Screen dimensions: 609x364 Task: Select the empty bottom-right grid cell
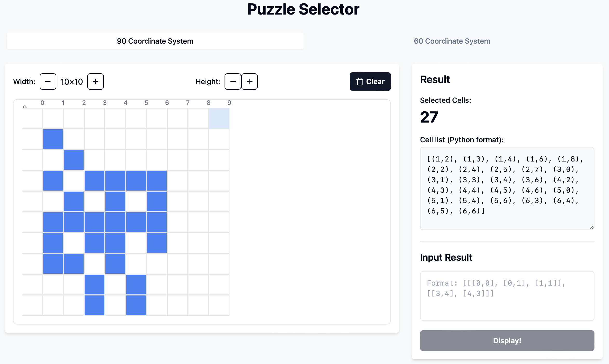pyautogui.click(x=219, y=305)
